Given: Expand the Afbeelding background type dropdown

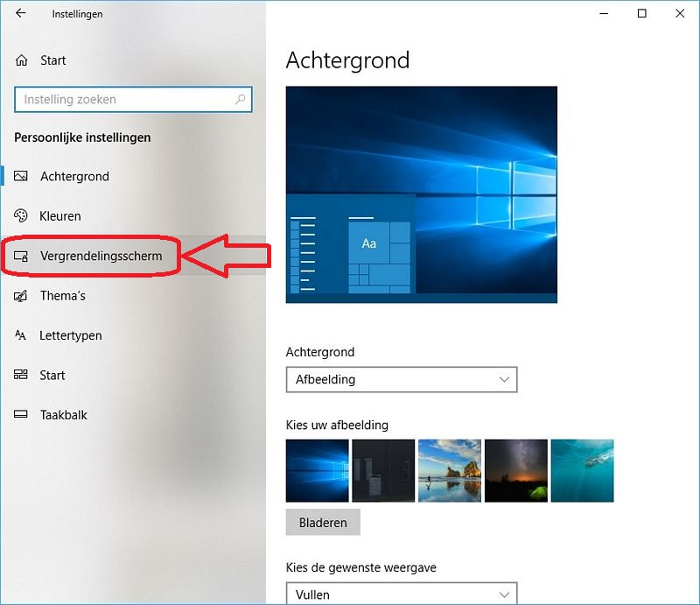Looking at the screenshot, I should (x=402, y=379).
